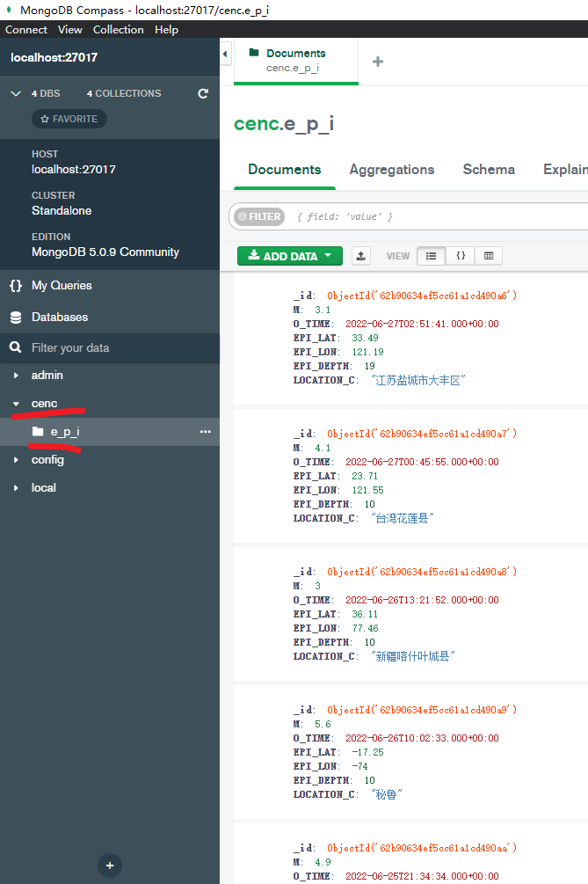Collapse the sidebar with the arrow toggle
588x884 pixels.
[225, 55]
